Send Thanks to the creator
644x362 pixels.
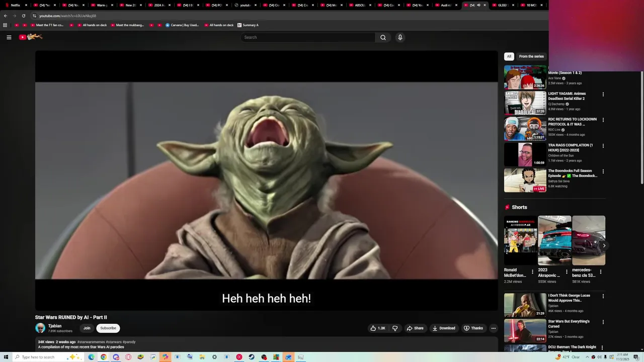coord(473,328)
